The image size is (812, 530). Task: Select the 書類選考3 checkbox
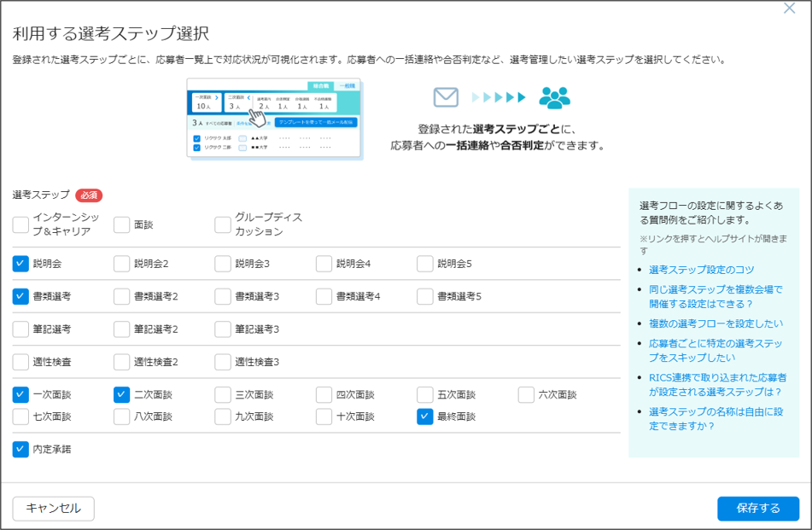[x=223, y=296]
